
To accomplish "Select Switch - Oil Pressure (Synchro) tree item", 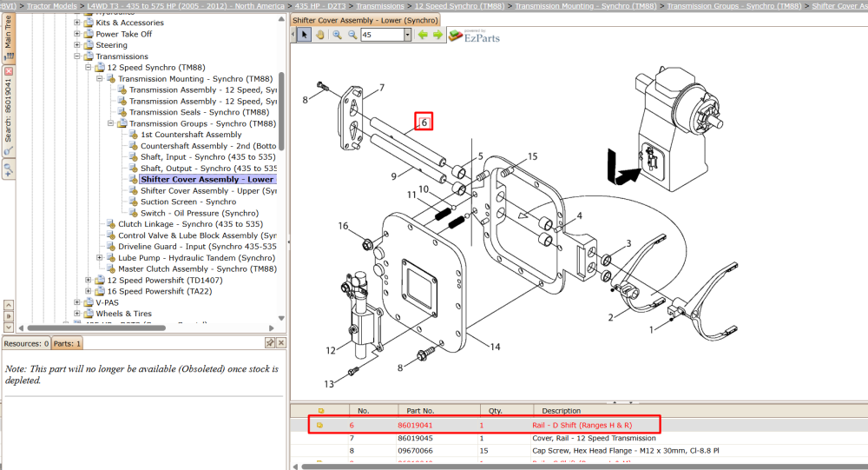I will coord(200,214).
